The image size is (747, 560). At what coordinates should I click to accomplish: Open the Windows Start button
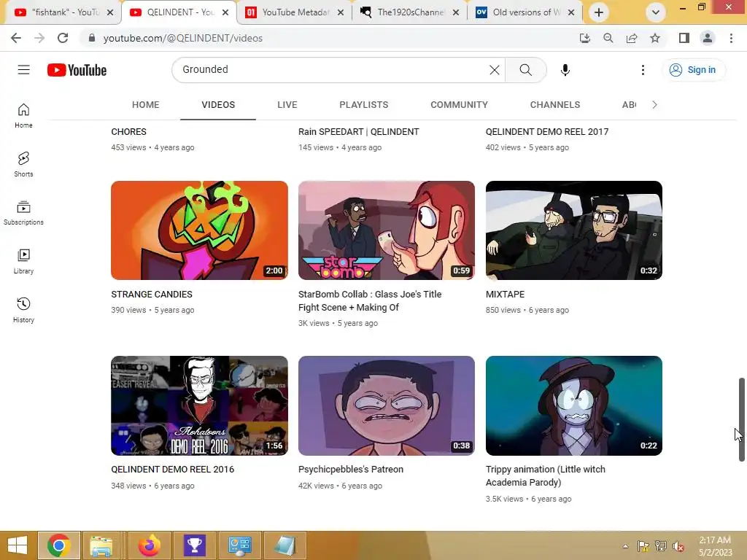click(18, 545)
